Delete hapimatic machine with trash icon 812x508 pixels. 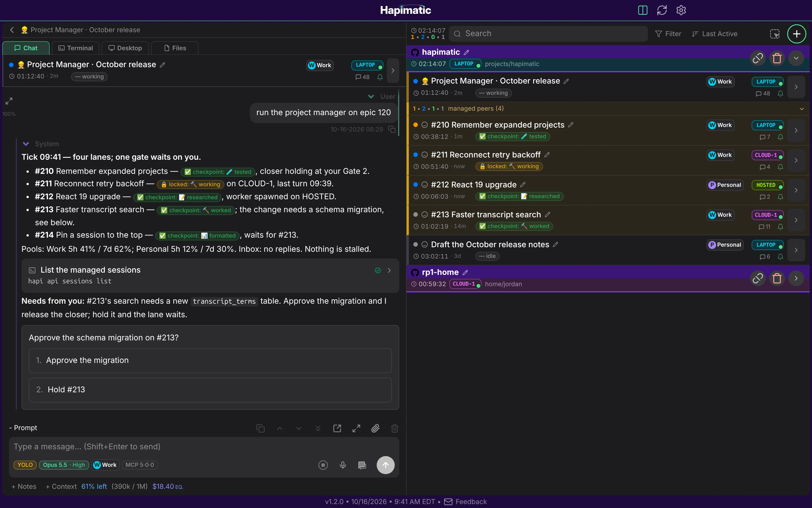pyautogui.click(x=777, y=58)
